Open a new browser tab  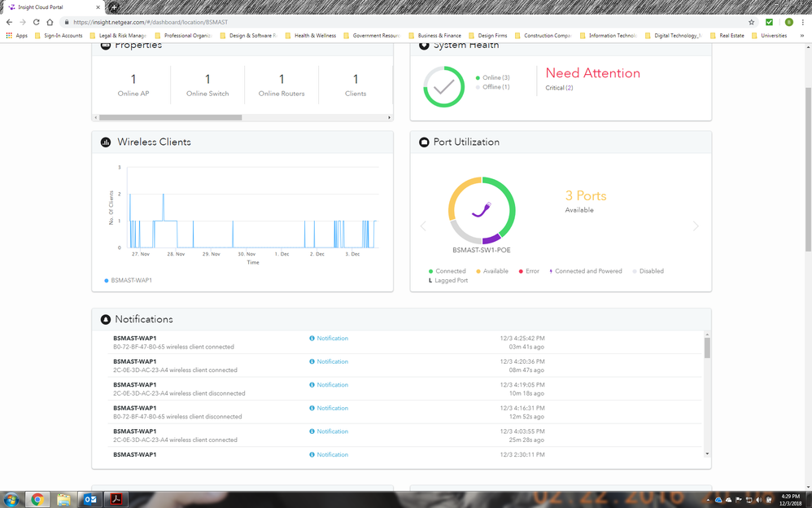coord(114,7)
